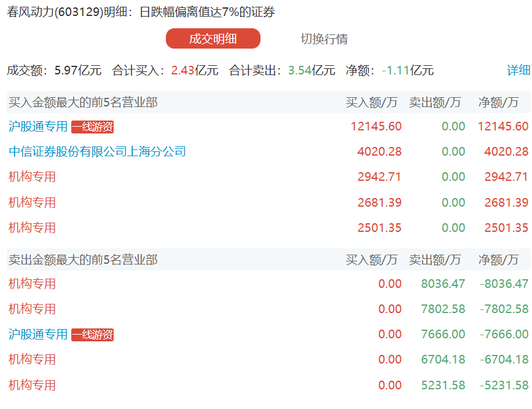Click the -5231.58 net amount value
The width and height of the screenshot is (532, 409).
pos(504,385)
